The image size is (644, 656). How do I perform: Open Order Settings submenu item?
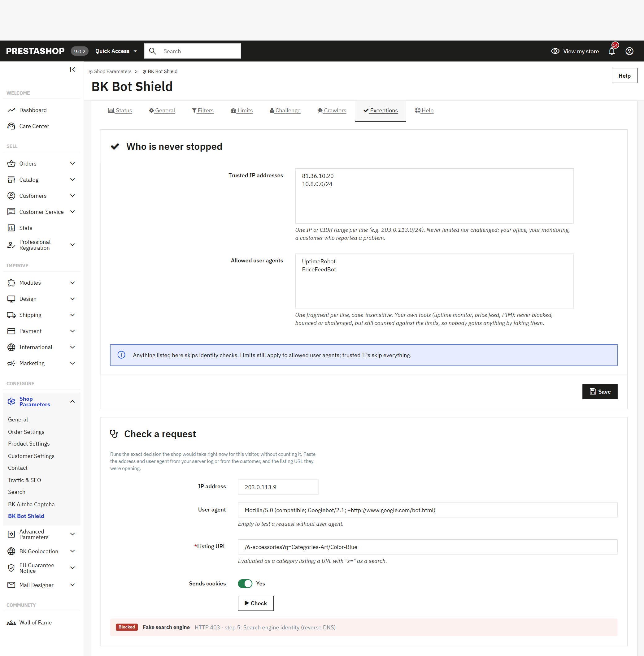click(26, 432)
